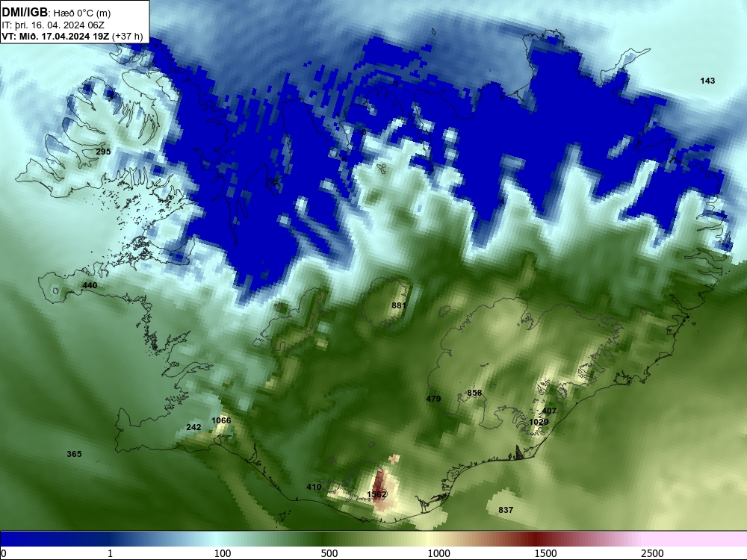The image size is (747, 560).
Task: Click the 1 label on the color scale
Action: 110,553
